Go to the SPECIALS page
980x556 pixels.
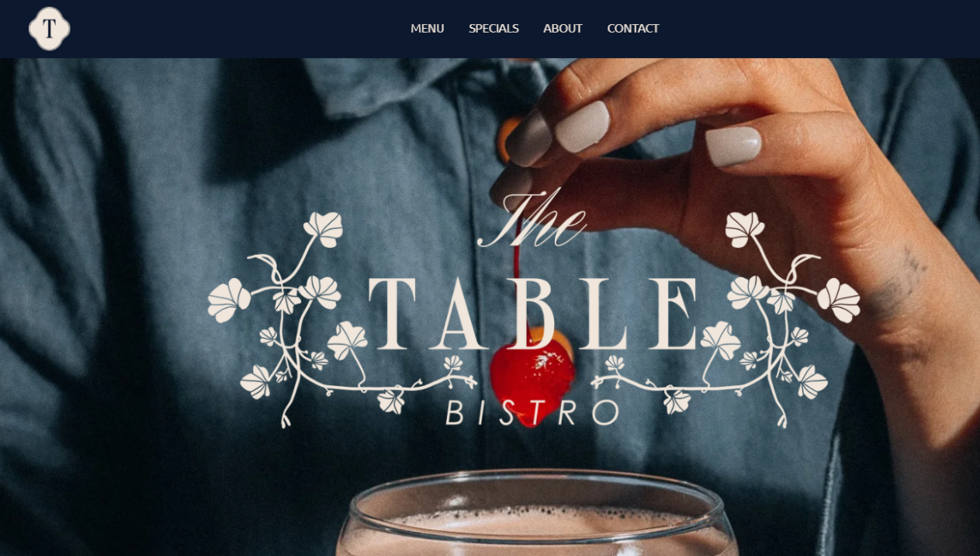pyautogui.click(x=493, y=29)
